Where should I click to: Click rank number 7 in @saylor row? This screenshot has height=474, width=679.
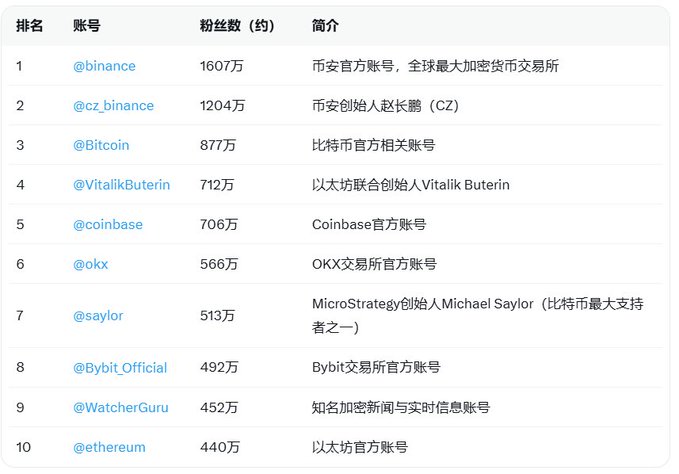coord(20,316)
